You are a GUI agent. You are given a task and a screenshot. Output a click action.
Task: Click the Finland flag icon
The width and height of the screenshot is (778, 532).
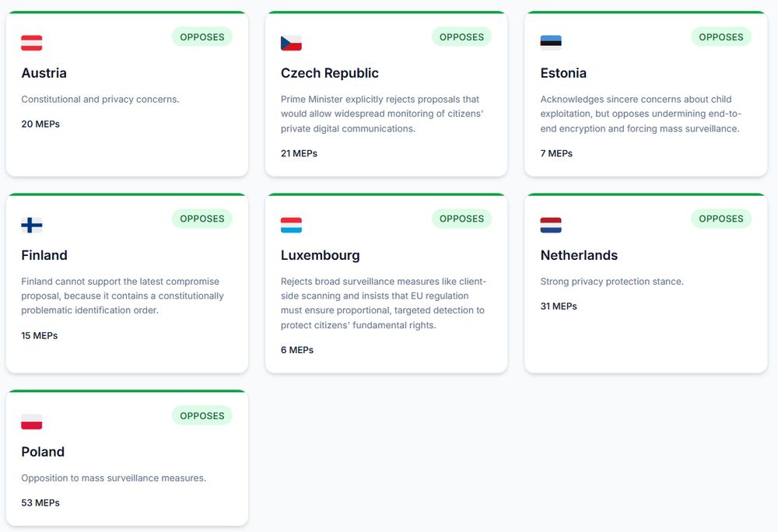click(32, 226)
